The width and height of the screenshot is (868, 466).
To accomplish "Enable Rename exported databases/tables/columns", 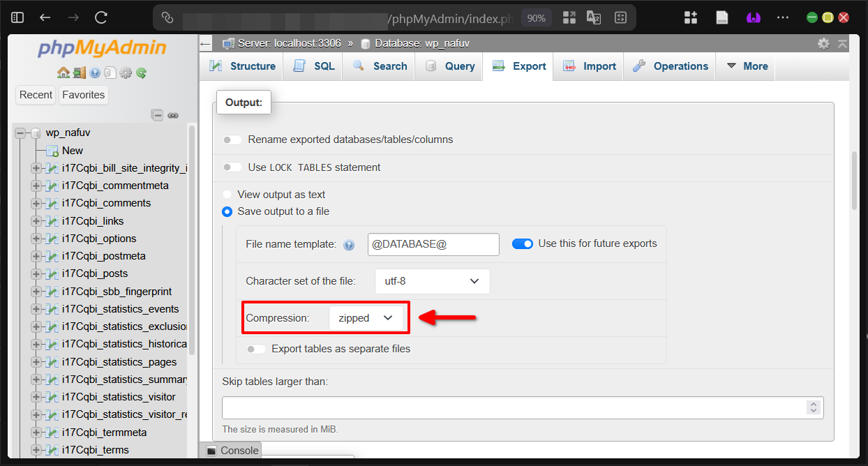I will coord(232,140).
